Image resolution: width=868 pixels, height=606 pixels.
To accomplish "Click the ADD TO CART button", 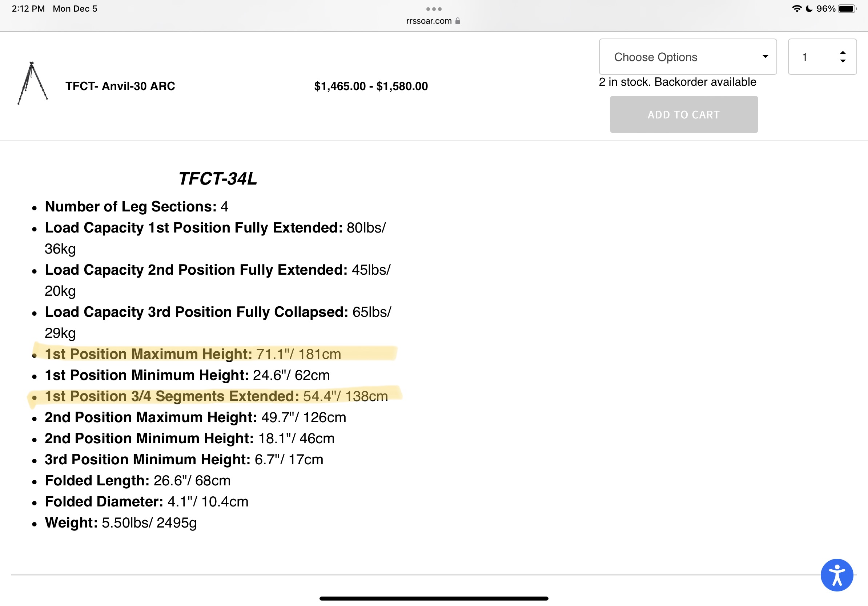I will [683, 114].
